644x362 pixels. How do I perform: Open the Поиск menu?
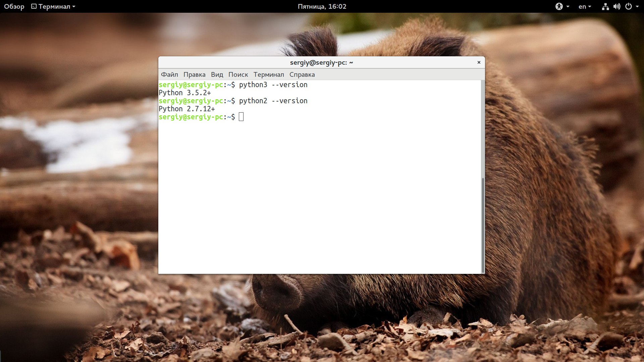click(238, 74)
